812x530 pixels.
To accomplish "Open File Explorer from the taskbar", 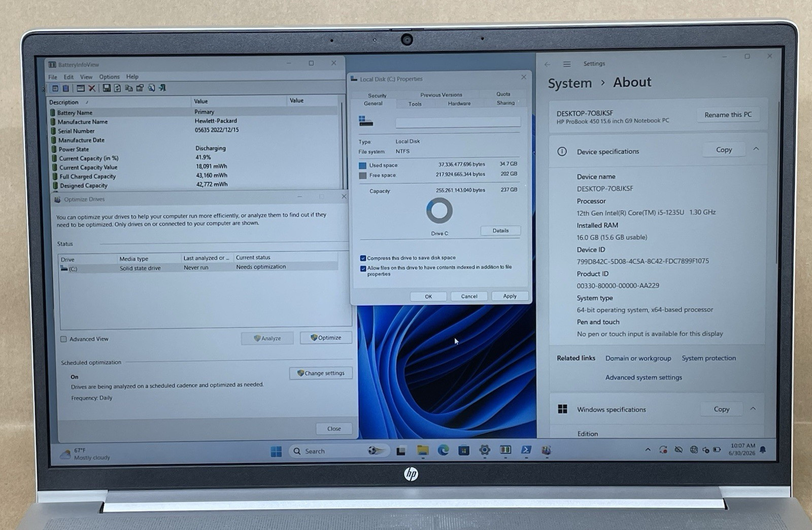I will point(423,450).
